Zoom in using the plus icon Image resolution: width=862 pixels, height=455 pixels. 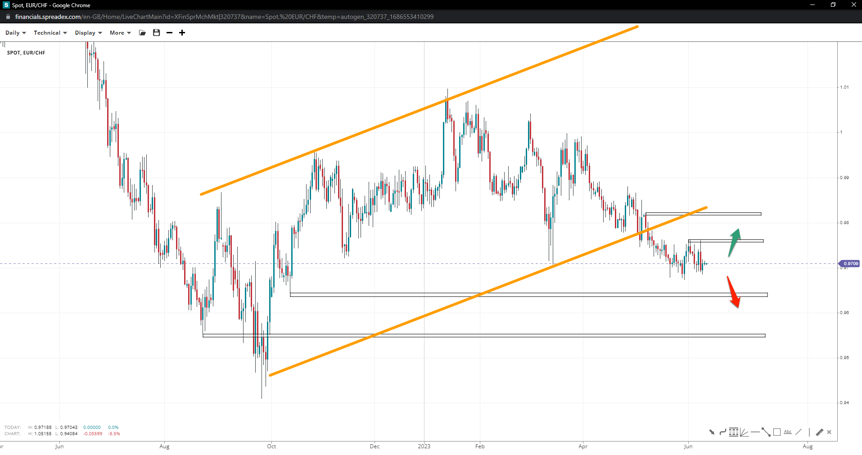pos(182,33)
